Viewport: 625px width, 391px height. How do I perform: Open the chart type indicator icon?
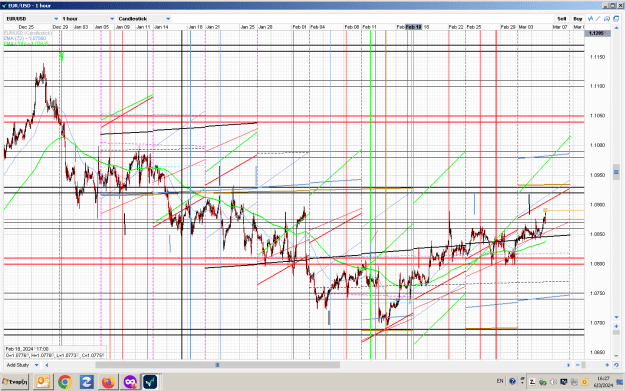(x=590, y=19)
